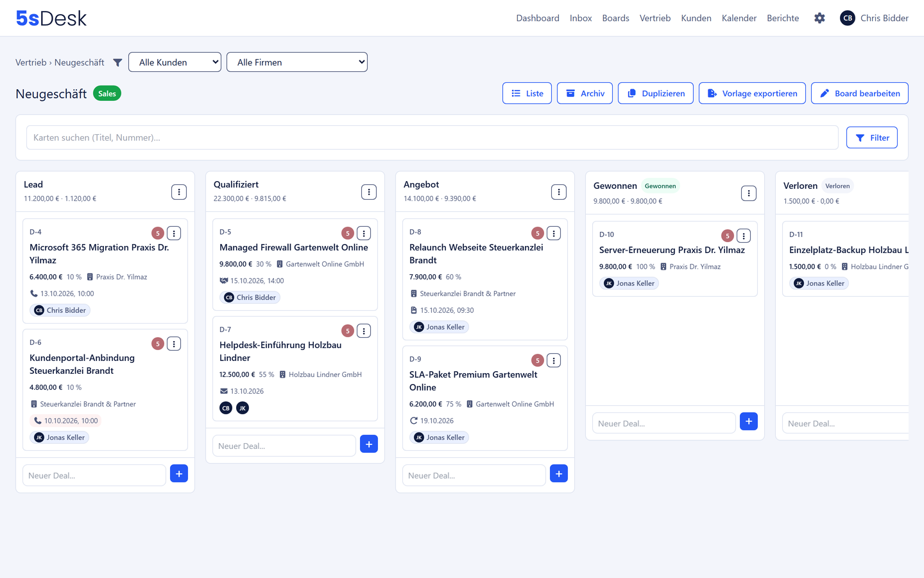
Task: Add new deal in the Angebot column
Action: coord(559,474)
